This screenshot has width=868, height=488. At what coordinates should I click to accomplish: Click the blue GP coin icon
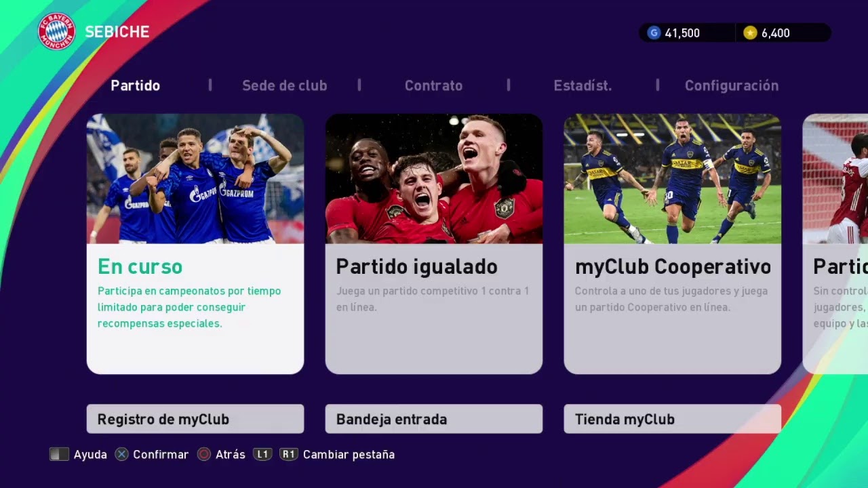pos(654,33)
